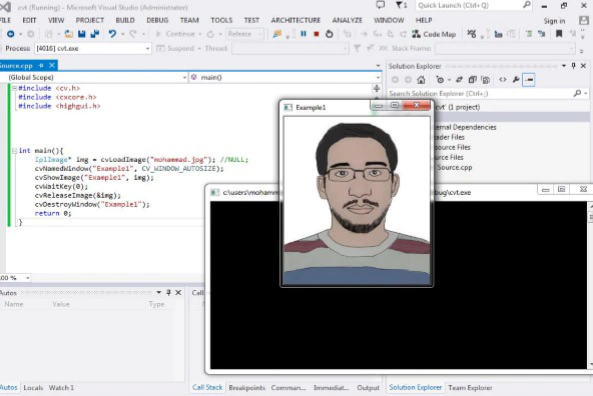Click the portrait image in Example1 window
Image resolution: width=593 pixels, height=396 pixels.
click(357, 201)
